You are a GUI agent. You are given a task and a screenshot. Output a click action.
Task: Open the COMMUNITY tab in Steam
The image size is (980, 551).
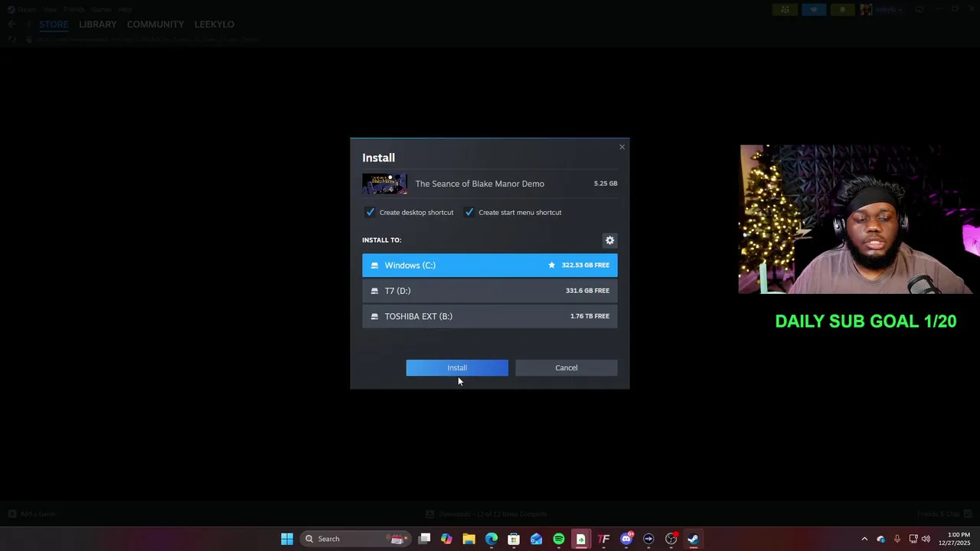pyautogui.click(x=155, y=24)
